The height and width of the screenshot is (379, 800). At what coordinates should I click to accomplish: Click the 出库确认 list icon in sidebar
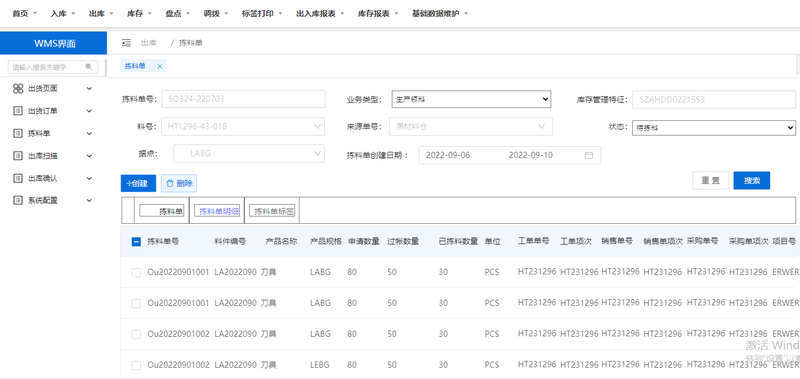(18, 179)
